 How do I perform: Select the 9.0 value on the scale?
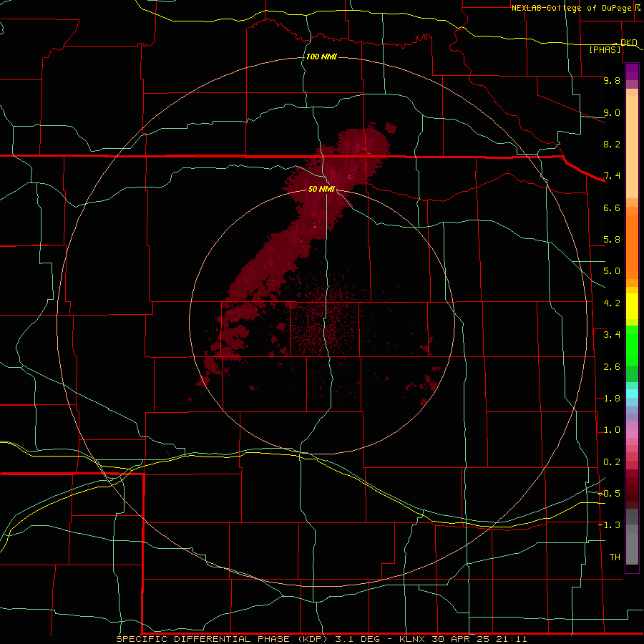point(612,112)
